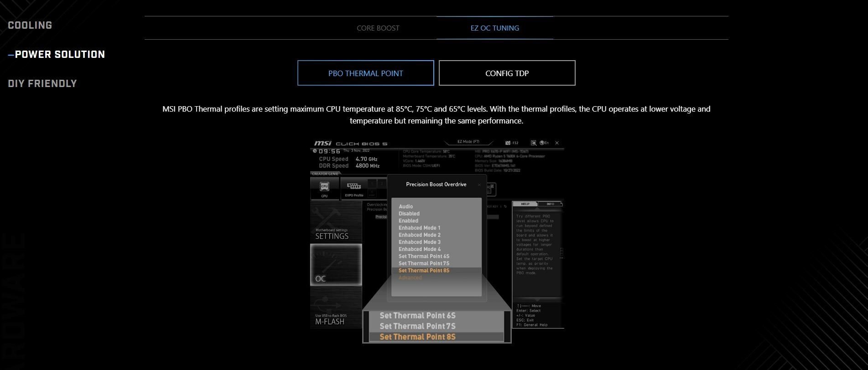The image size is (868, 370).
Task: Click Set Thermal Point 6S in magnified callout
Action: [x=417, y=315]
